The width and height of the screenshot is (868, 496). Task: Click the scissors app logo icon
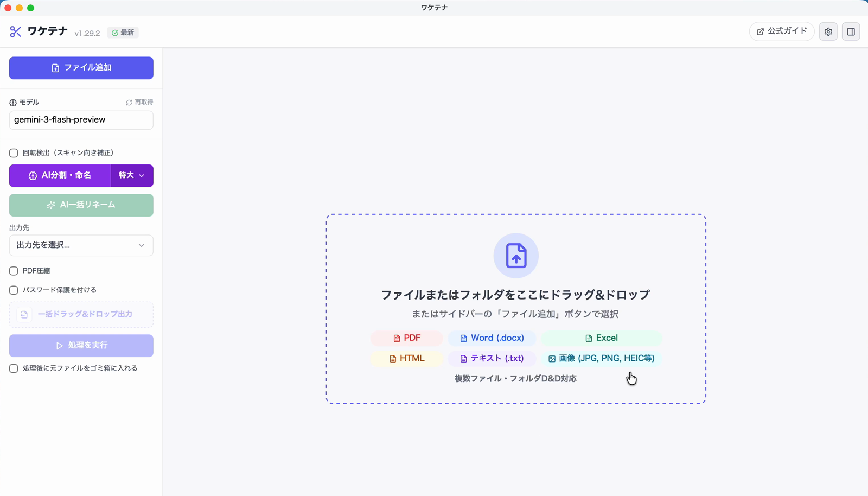coord(15,31)
